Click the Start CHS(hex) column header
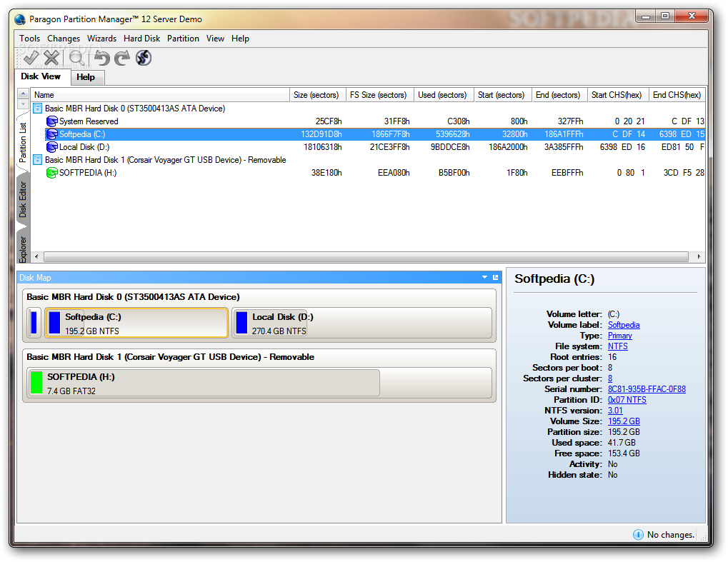 (618, 95)
